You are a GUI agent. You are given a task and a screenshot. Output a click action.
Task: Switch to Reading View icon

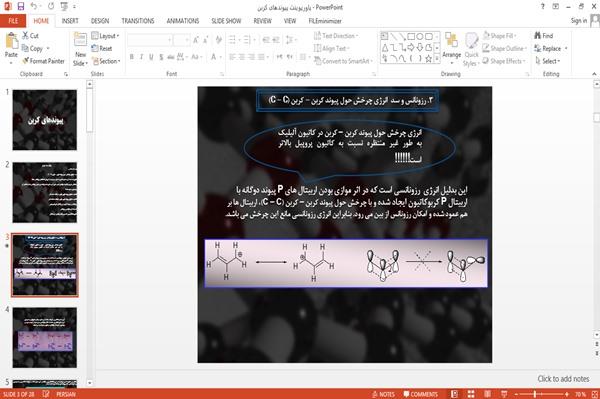[488, 394]
